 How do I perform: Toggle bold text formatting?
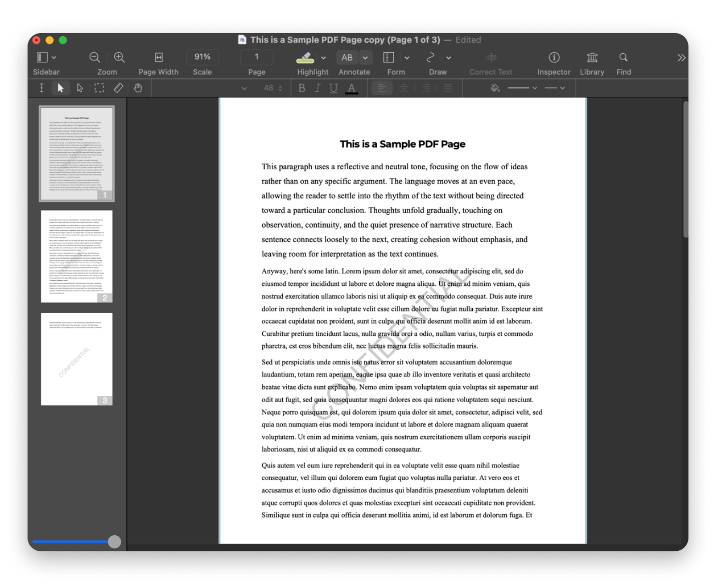[302, 88]
